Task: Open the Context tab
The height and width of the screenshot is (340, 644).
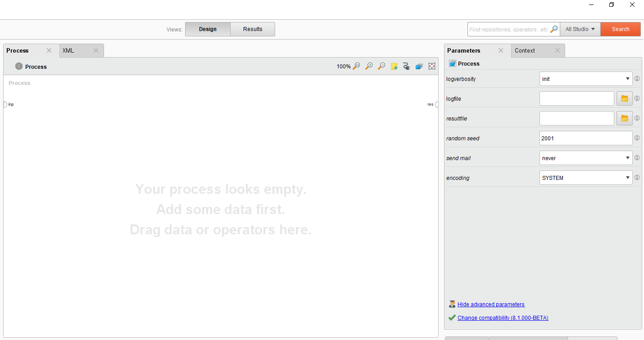Action: point(525,50)
